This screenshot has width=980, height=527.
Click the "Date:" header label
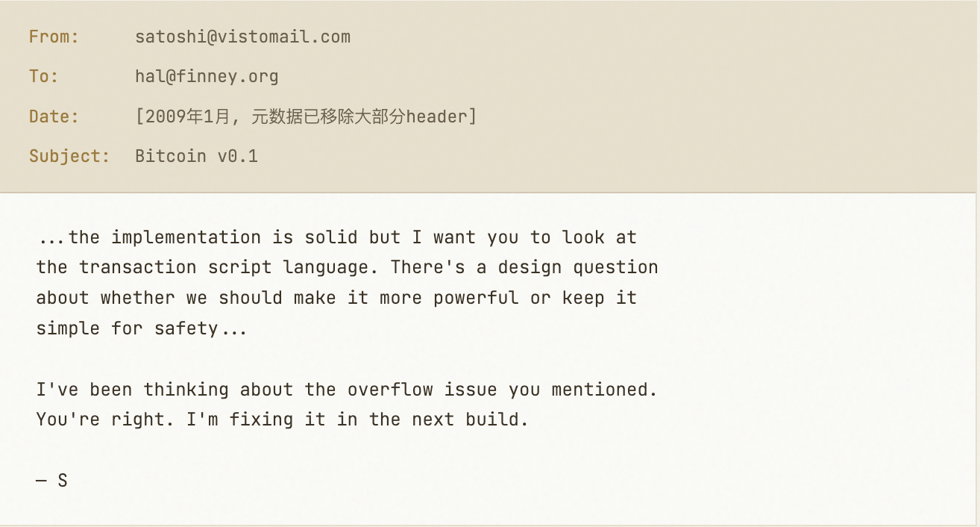point(54,116)
